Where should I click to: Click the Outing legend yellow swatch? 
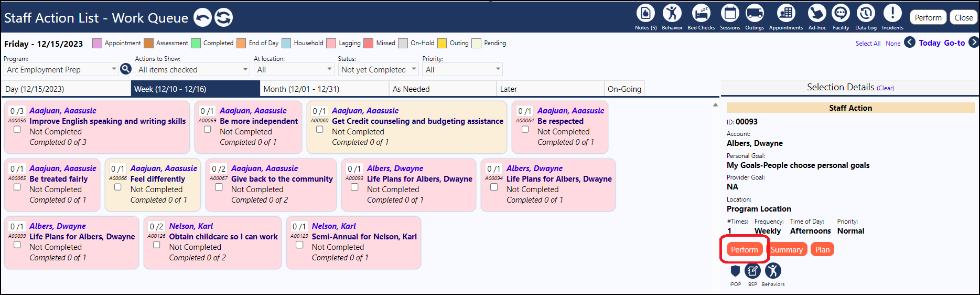pyautogui.click(x=442, y=43)
